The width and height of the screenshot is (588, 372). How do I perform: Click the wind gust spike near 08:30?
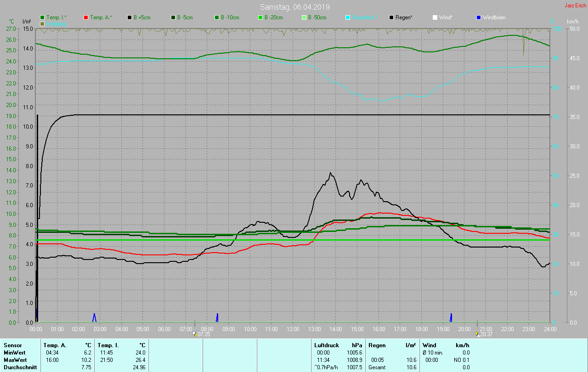[x=217, y=317]
